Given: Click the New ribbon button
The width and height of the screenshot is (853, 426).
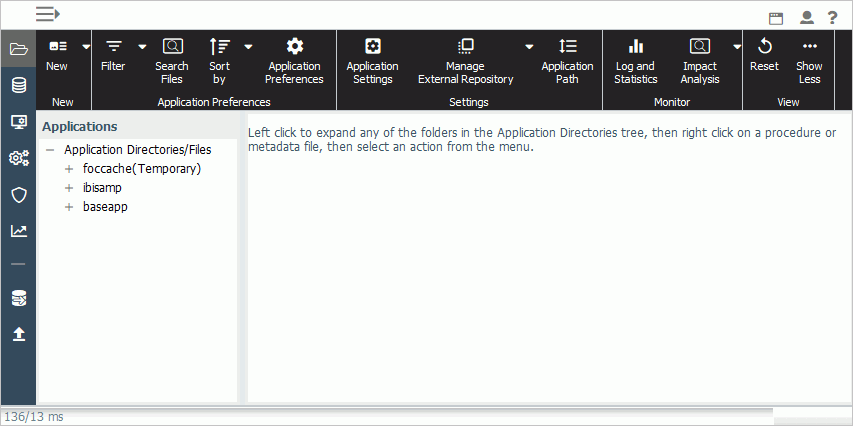Looking at the screenshot, I should 57,57.
